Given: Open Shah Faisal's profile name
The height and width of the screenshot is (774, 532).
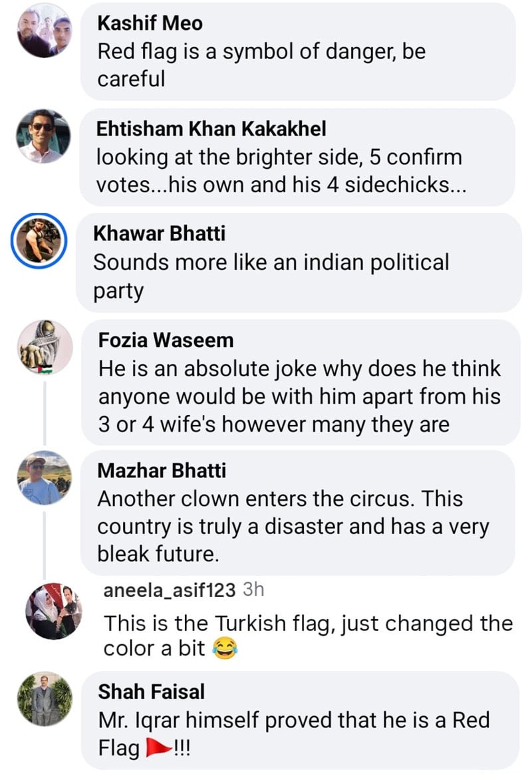Looking at the screenshot, I should point(151,692).
